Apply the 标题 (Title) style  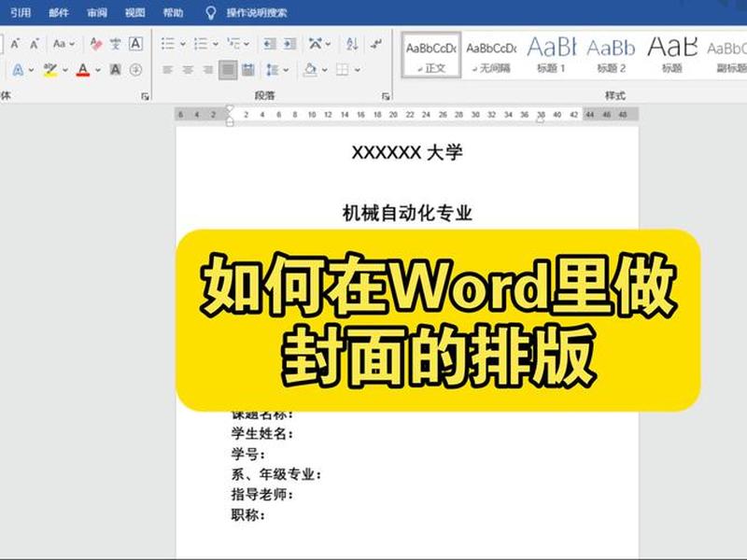point(671,55)
